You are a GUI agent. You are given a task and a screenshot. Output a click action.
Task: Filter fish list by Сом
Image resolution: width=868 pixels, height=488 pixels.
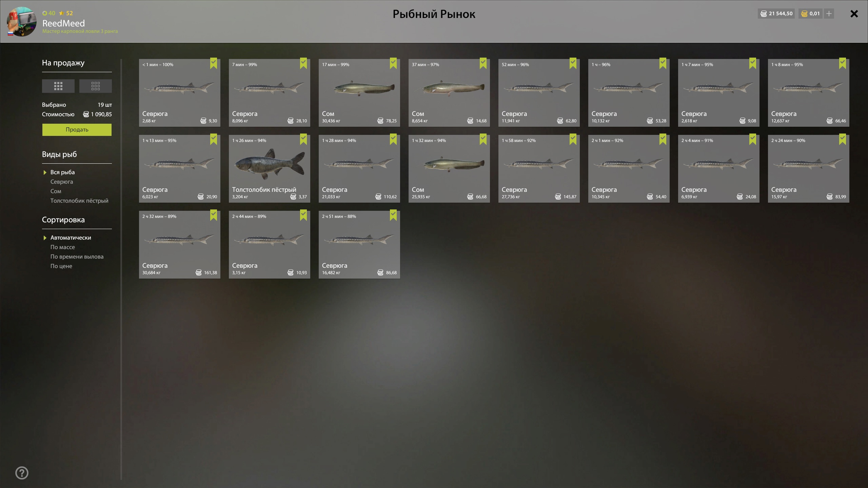tap(56, 191)
